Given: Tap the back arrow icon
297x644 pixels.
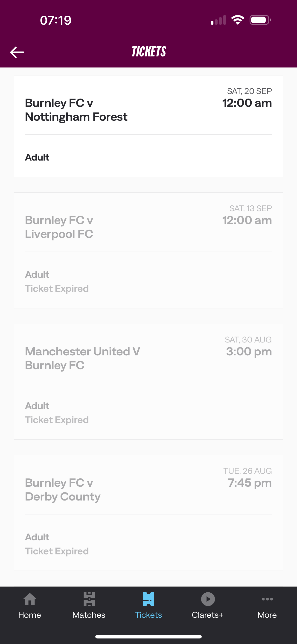Looking at the screenshot, I should (17, 52).
